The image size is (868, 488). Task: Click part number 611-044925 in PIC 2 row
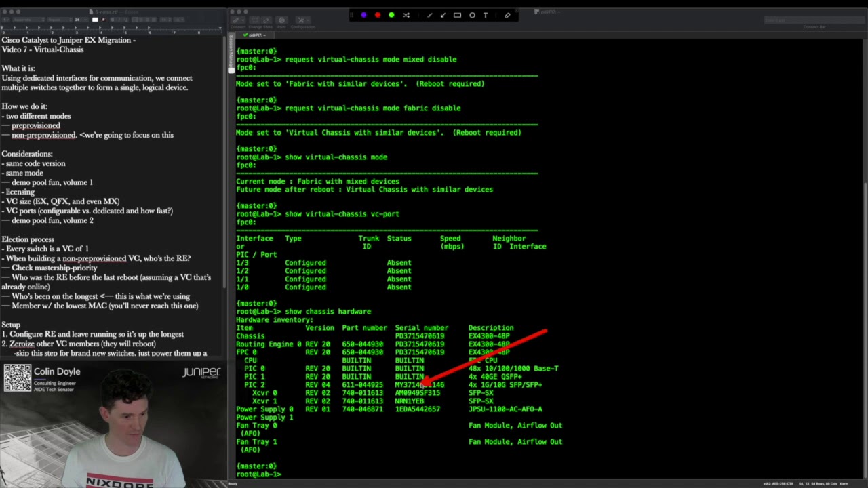[x=363, y=385]
